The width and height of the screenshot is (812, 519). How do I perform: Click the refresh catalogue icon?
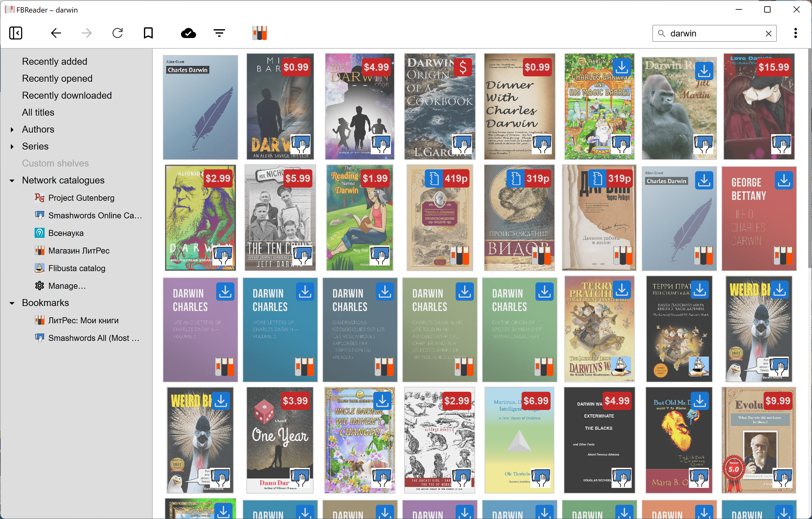click(x=117, y=33)
